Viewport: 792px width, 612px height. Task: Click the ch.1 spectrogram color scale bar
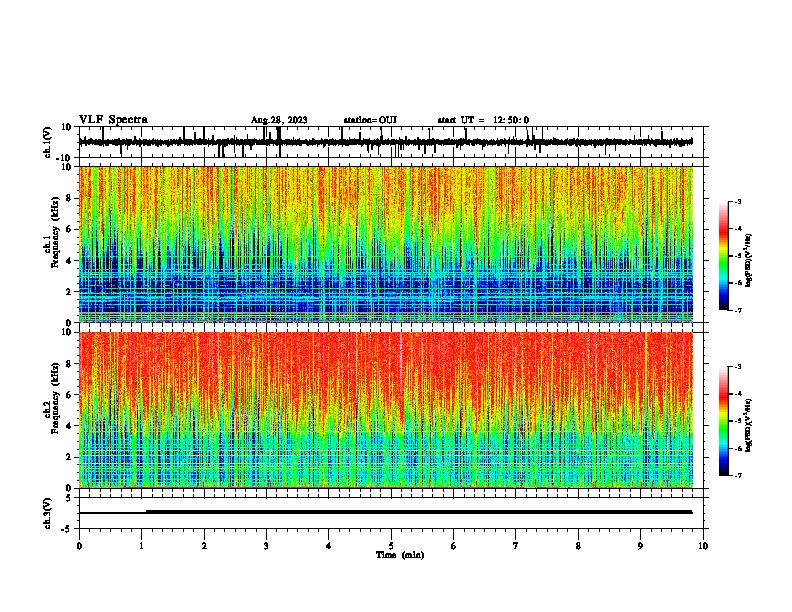(724, 256)
